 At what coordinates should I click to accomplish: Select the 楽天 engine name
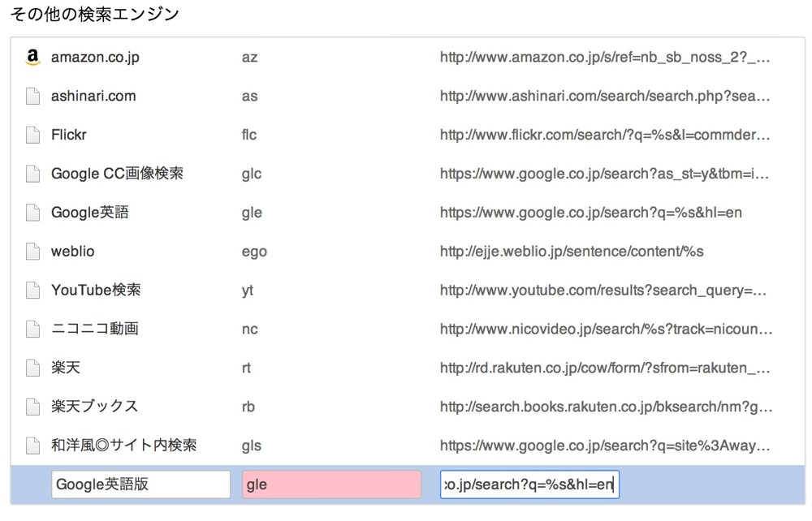(65, 368)
